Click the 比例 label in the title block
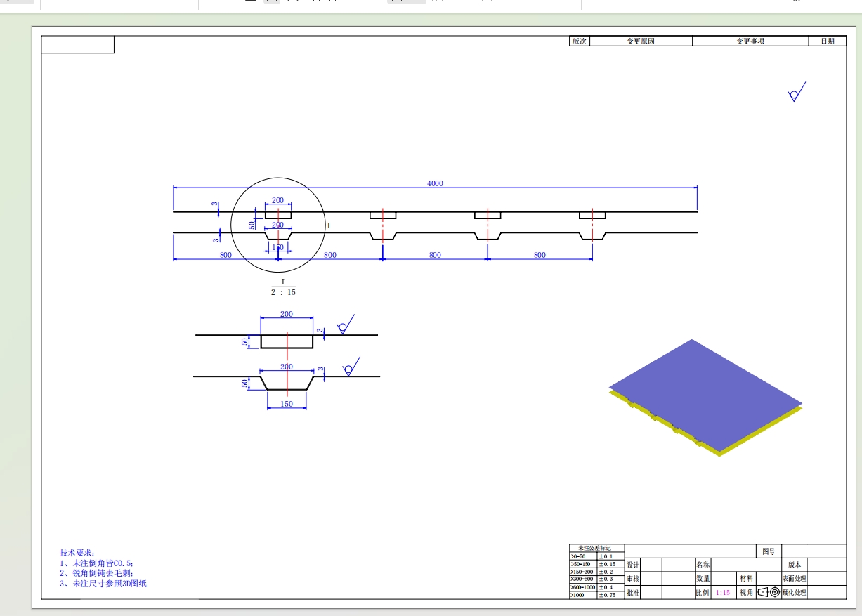 [703, 592]
